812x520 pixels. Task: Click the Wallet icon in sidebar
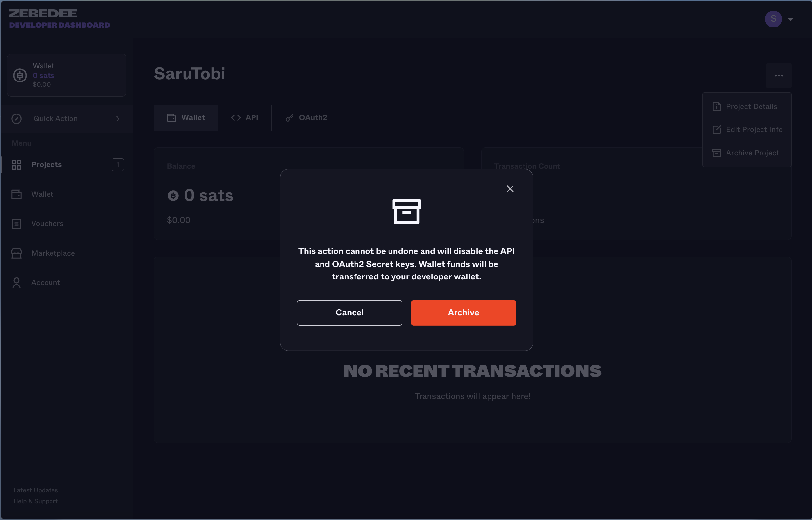tap(17, 194)
